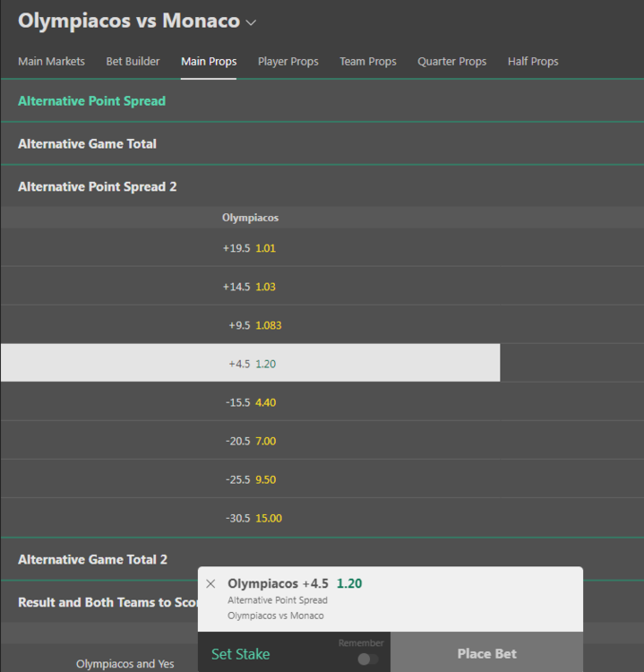Open the Quarter Props tab
The width and height of the screenshot is (644, 672).
tap(451, 62)
